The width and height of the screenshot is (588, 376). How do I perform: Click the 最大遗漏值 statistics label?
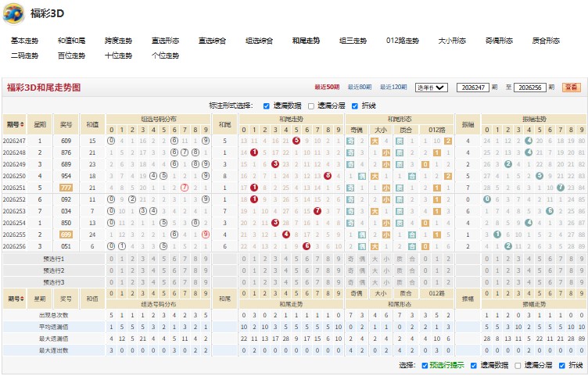[54, 338]
